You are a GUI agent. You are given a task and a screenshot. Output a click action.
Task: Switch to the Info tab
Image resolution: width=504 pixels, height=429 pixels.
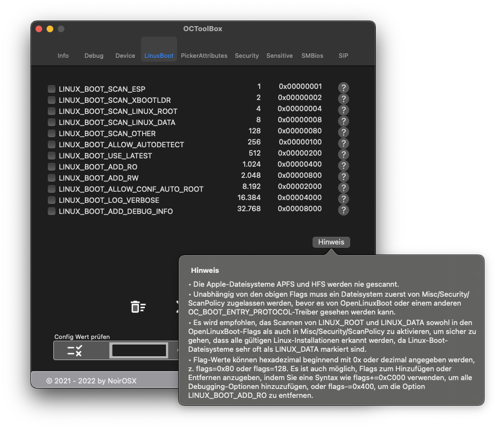click(63, 56)
